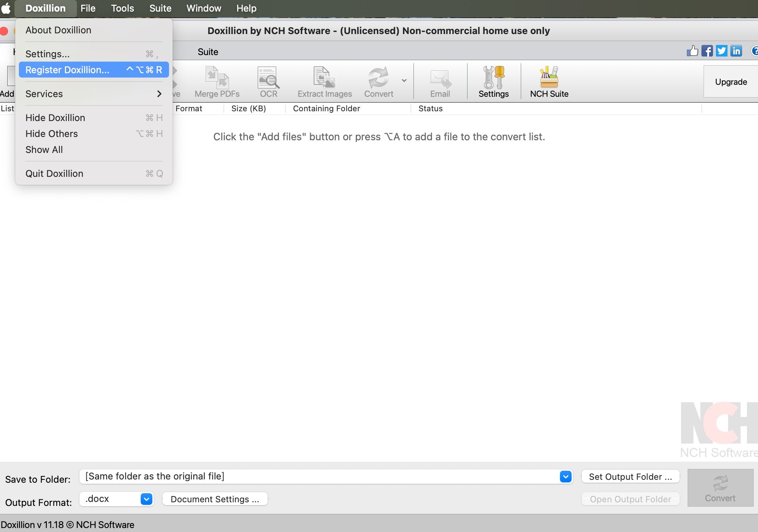
Task: Open the Convert toolbar dropdown arrow
Action: pos(404,80)
